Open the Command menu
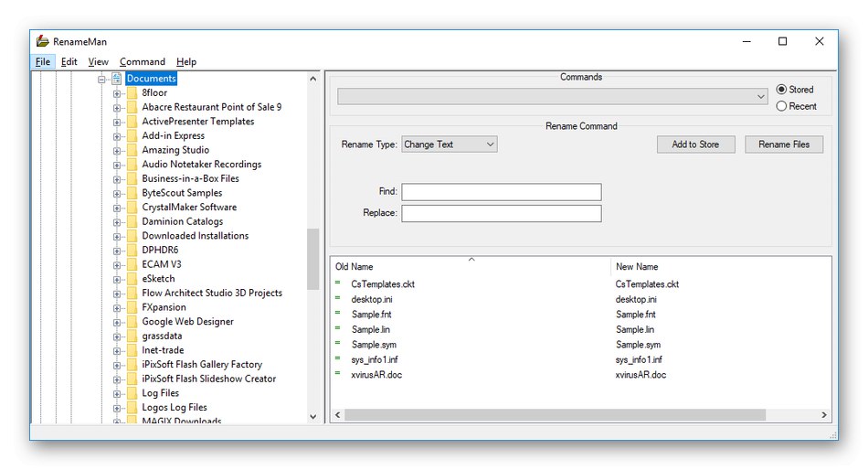Viewport: 868px width, 470px height. (x=143, y=61)
